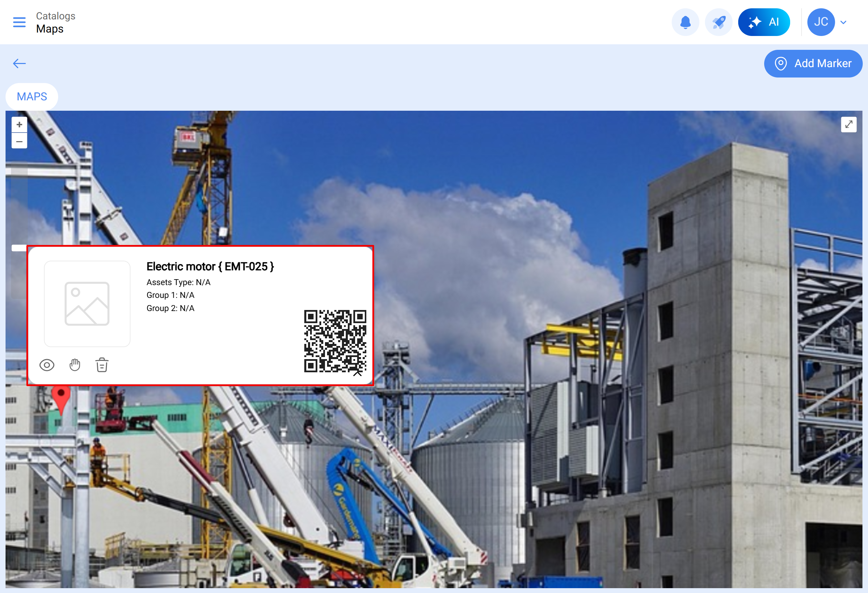The image size is (868, 593).
Task: Click the Catalogs breadcrumb link
Action: click(55, 16)
